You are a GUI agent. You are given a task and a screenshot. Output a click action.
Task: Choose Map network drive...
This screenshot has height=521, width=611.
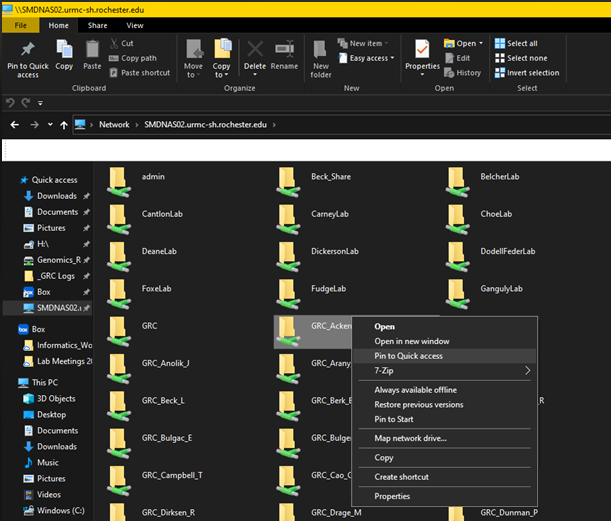tap(444, 438)
